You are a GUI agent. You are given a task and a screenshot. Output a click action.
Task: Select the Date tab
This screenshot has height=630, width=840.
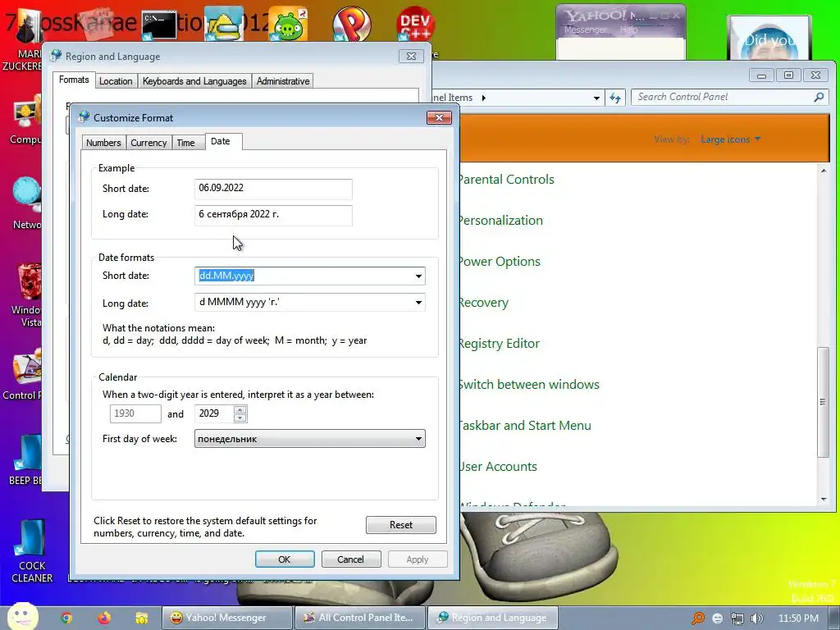tap(220, 141)
